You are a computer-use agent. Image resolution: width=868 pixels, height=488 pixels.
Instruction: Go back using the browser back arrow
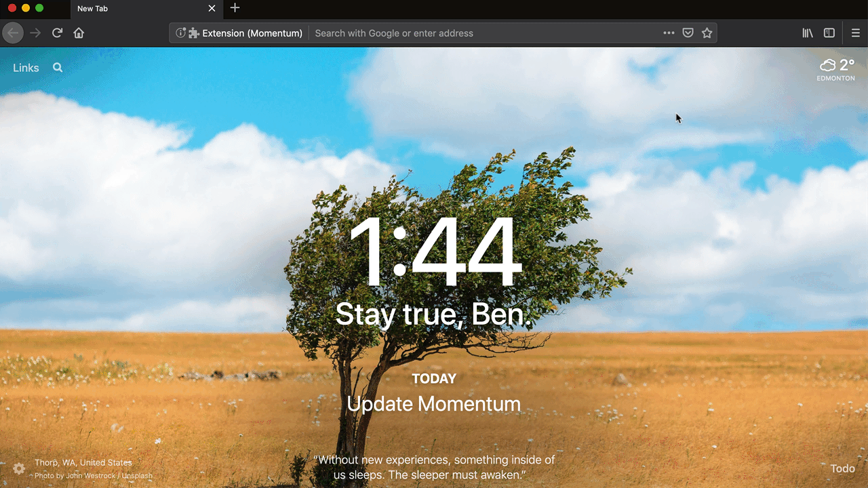click(13, 33)
